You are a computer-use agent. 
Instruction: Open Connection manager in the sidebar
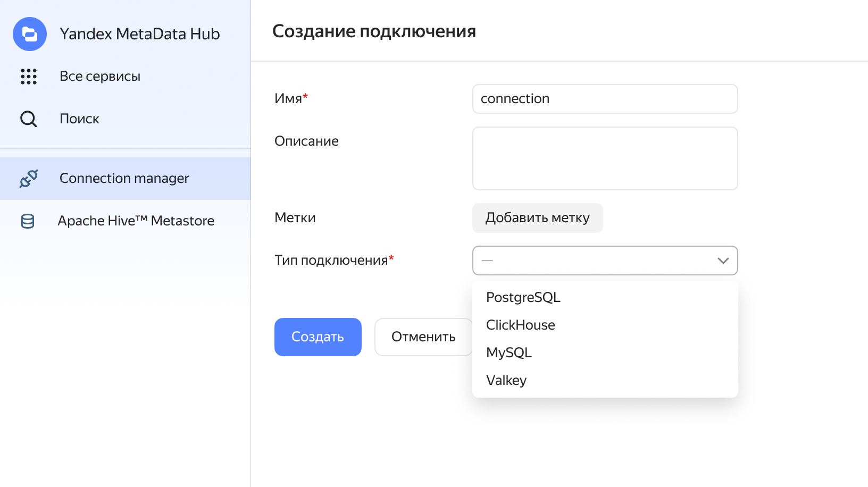click(x=124, y=179)
